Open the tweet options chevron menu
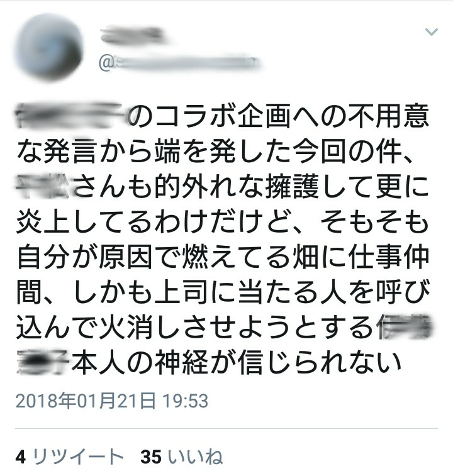453x476 pixels. pyautogui.click(x=431, y=31)
